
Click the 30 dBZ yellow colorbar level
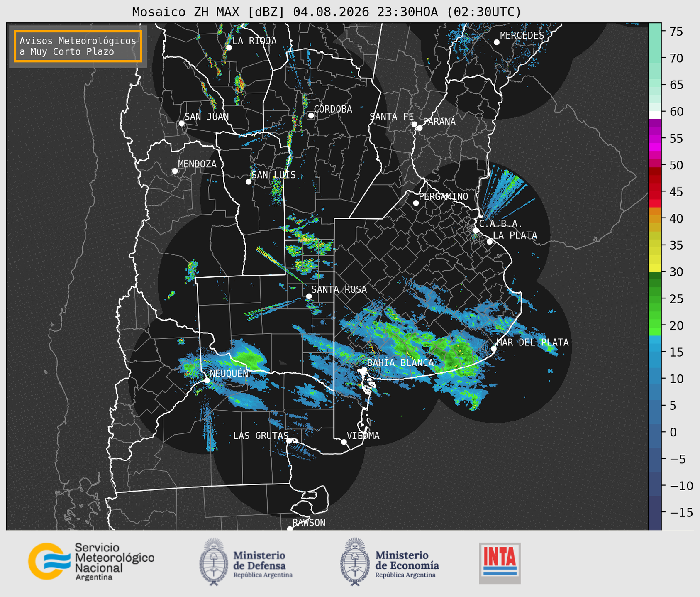[x=655, y=268]
